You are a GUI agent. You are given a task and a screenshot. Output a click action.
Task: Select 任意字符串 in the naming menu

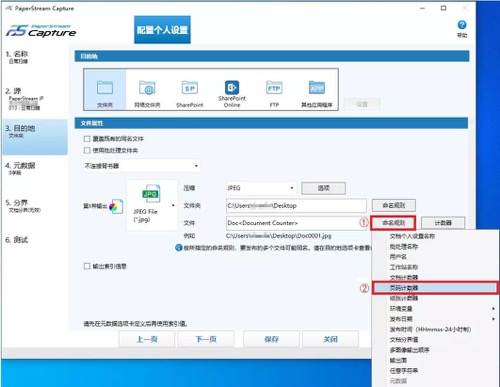point(404,371)
